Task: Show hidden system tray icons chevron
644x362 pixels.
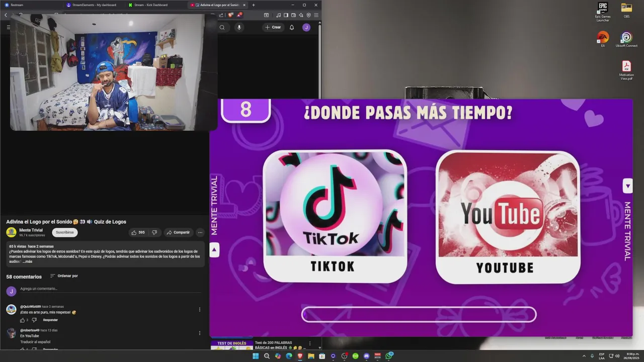Action: point(584,356)
